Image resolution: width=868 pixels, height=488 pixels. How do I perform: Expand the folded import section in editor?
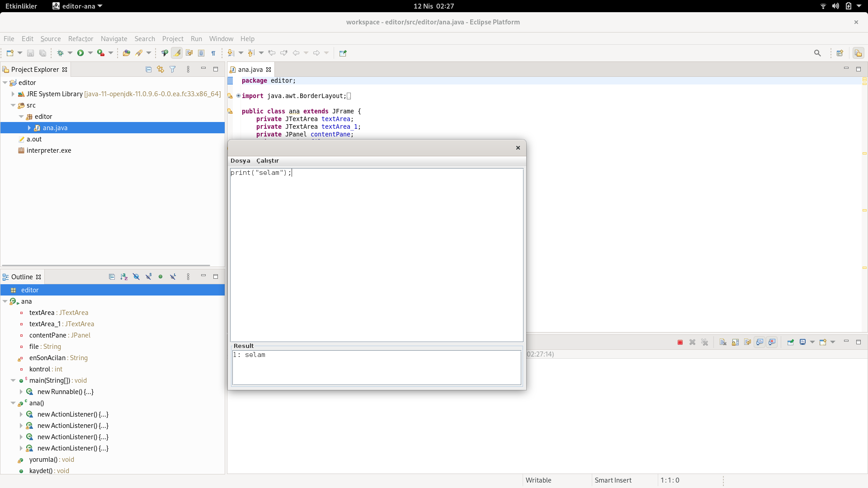pyautogui.click(x=238, y=96)
